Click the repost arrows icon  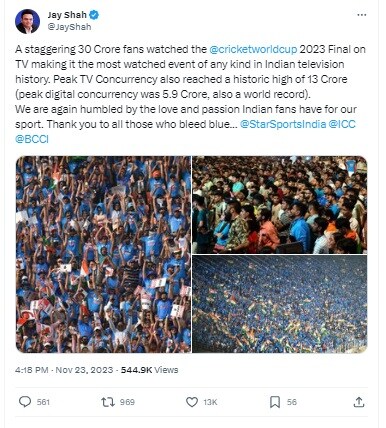[108, 402]
